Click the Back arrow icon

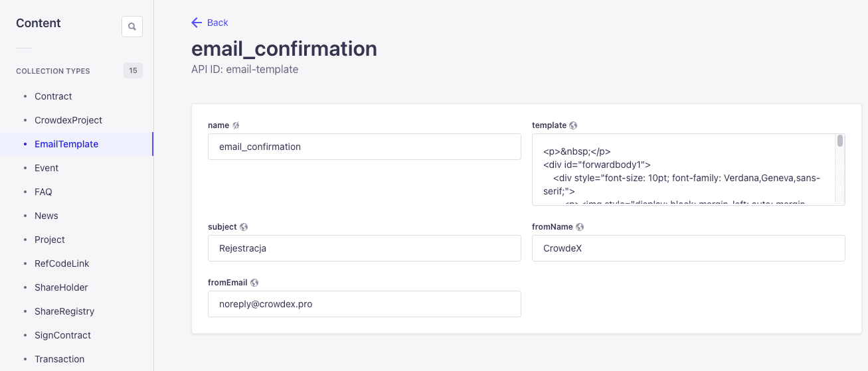pos(197,23)
